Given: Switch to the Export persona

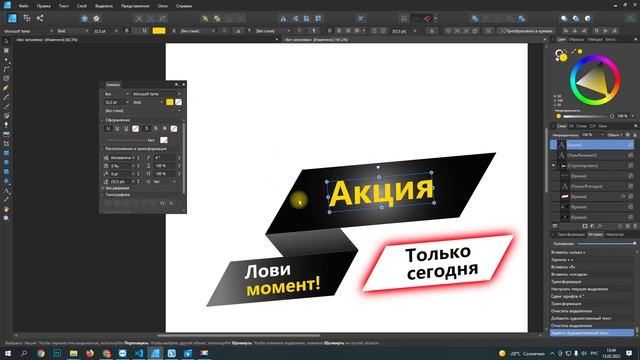Looking at the screenshot, I should coord(40,18).
